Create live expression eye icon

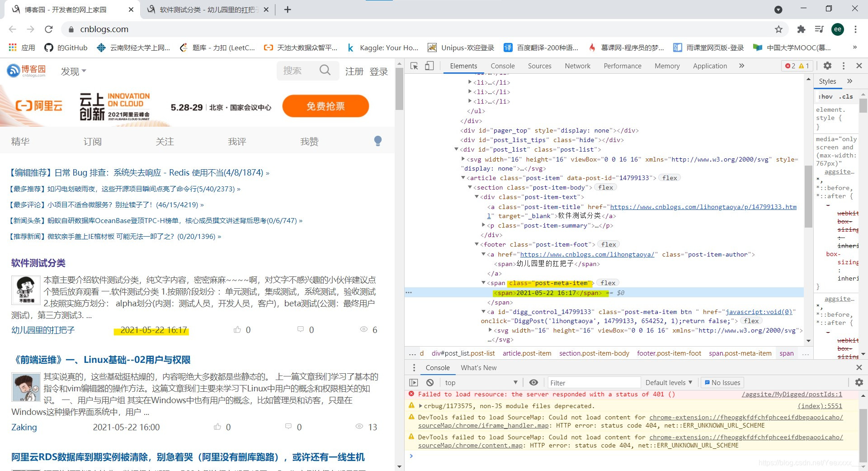point(533,383)
